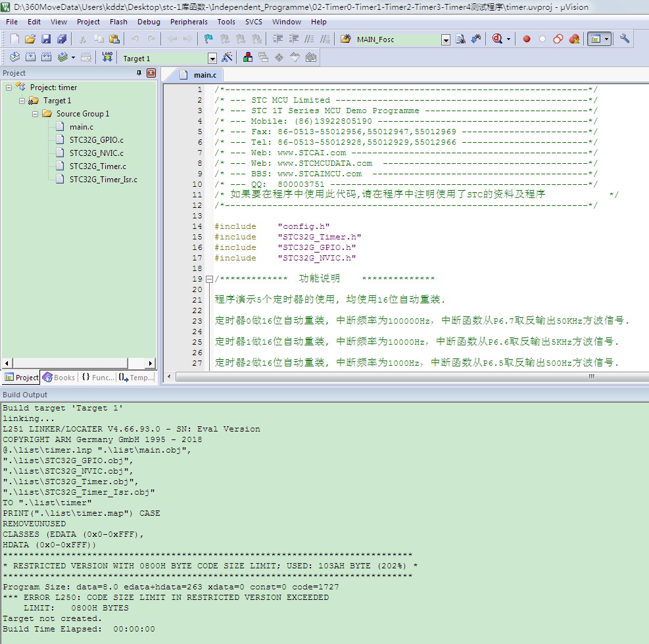Collapse the Target 1 tree node
This screenshot has height=644, width=649.
point(22,101)
